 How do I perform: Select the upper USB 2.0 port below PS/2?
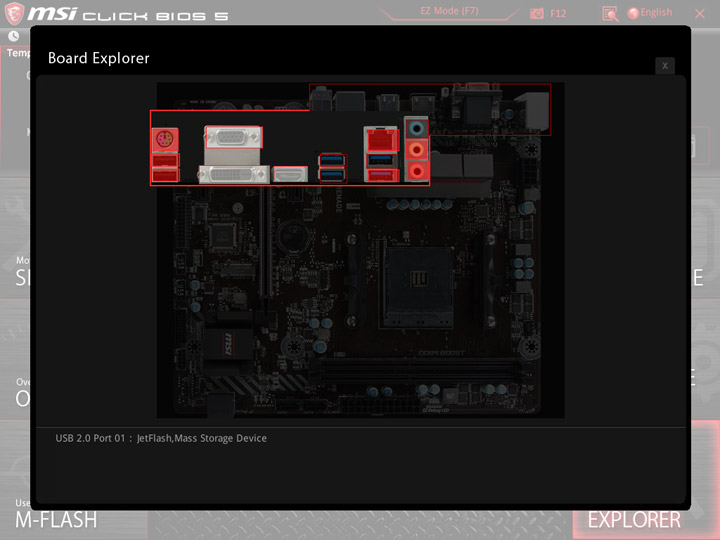(165, 161)
